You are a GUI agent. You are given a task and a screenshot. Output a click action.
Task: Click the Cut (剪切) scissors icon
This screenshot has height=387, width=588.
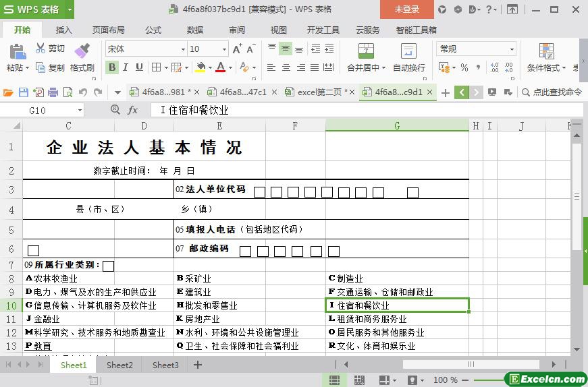(41, 49)
